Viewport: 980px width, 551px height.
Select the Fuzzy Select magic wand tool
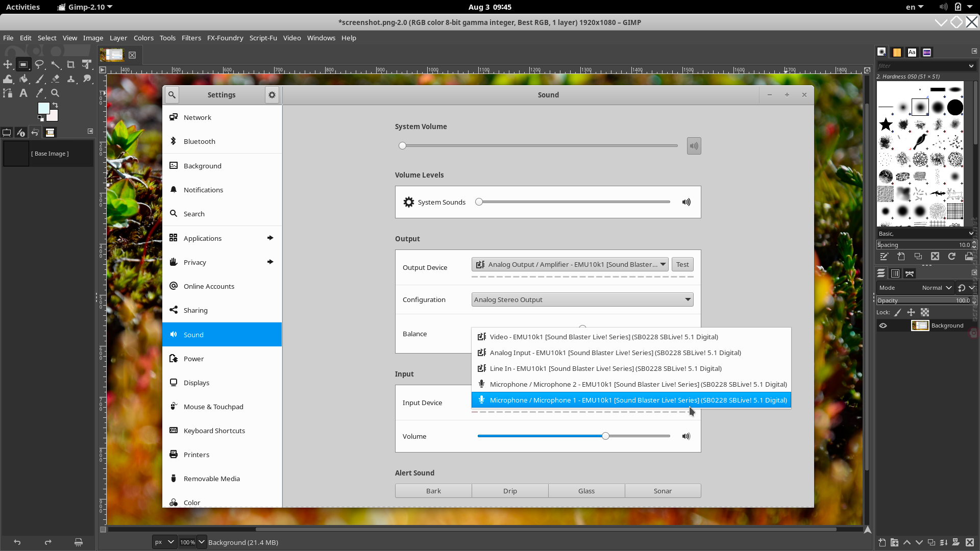55,64
